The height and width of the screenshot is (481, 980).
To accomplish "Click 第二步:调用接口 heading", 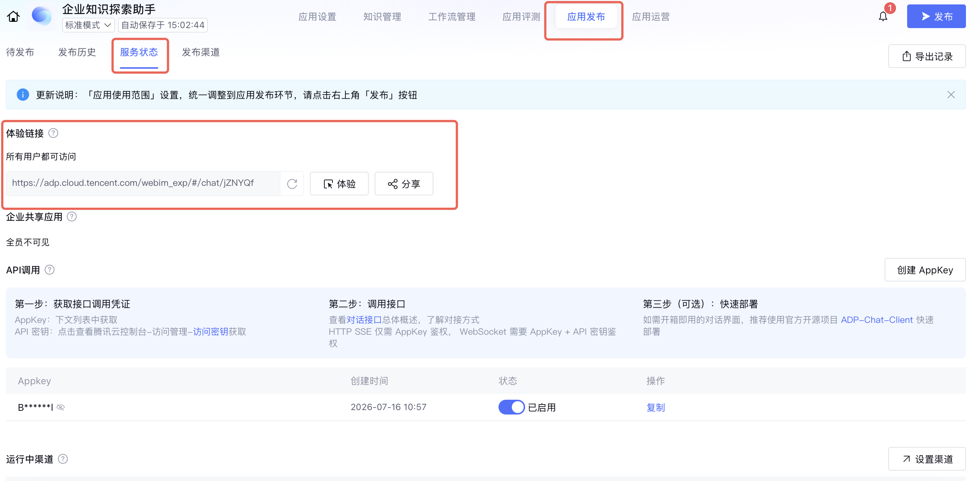I will 367,304.
